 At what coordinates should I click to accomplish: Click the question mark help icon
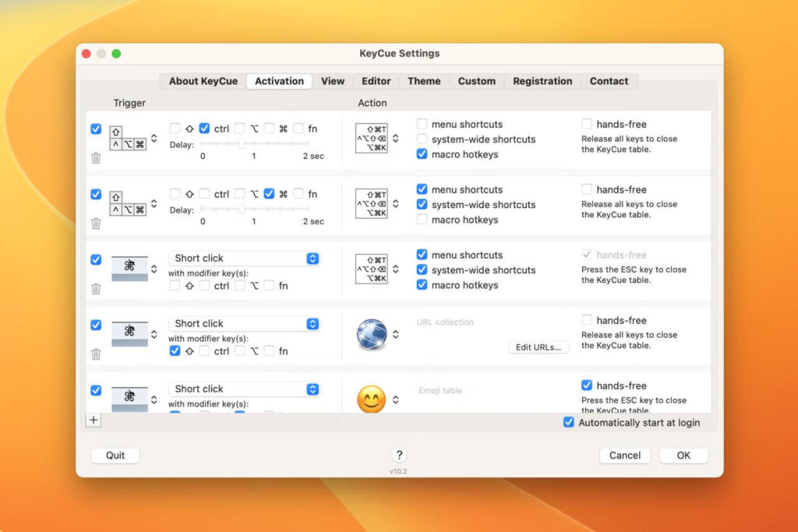click(399, 455)
